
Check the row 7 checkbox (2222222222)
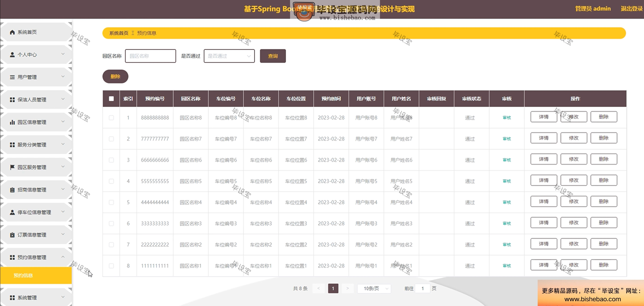coord(111,245)
